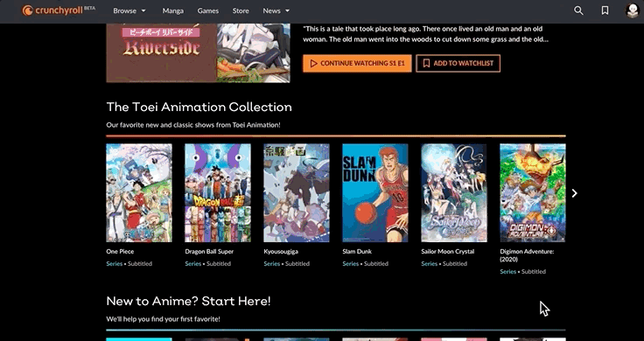Click Add to Watchlist button

(458, 63)
